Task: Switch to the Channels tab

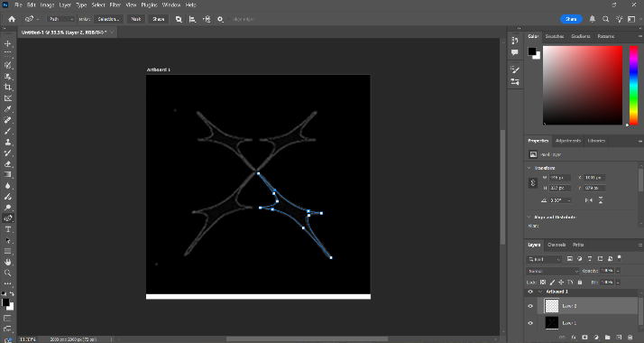Action: (557, 245)
